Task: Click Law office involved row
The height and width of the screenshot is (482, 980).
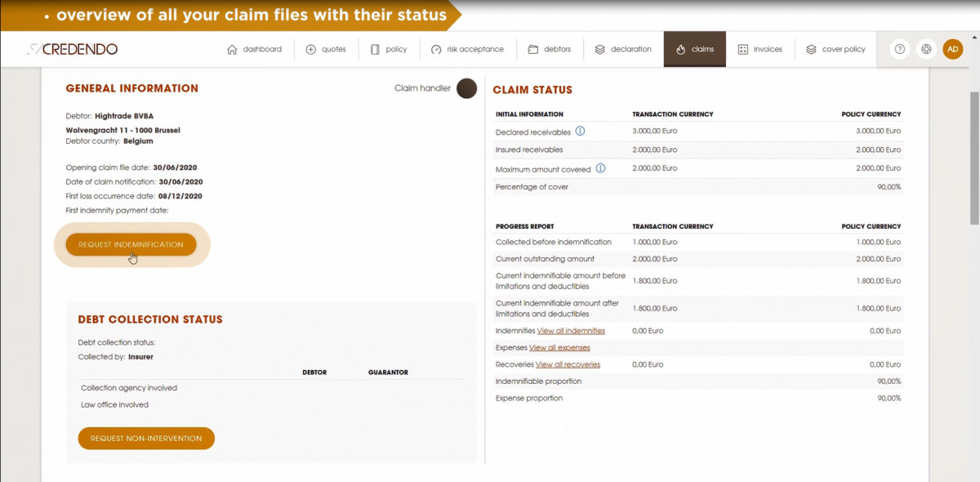Action: coord(270,404)
